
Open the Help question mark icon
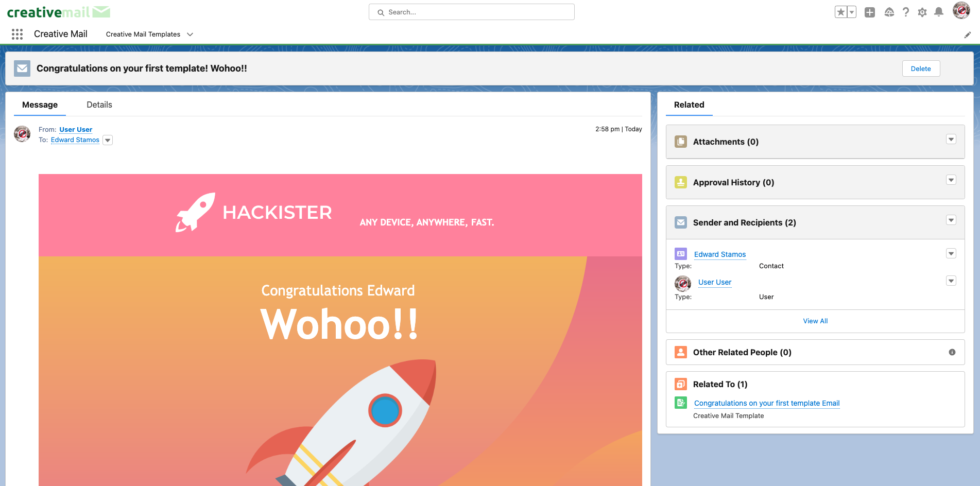pyautogui.click(x=906, y=12)
